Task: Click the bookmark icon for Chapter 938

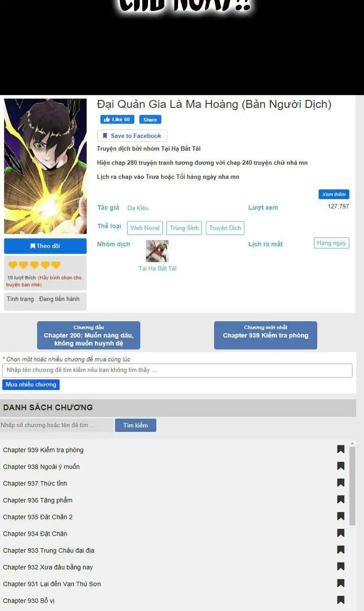Action: pos(341,466)
